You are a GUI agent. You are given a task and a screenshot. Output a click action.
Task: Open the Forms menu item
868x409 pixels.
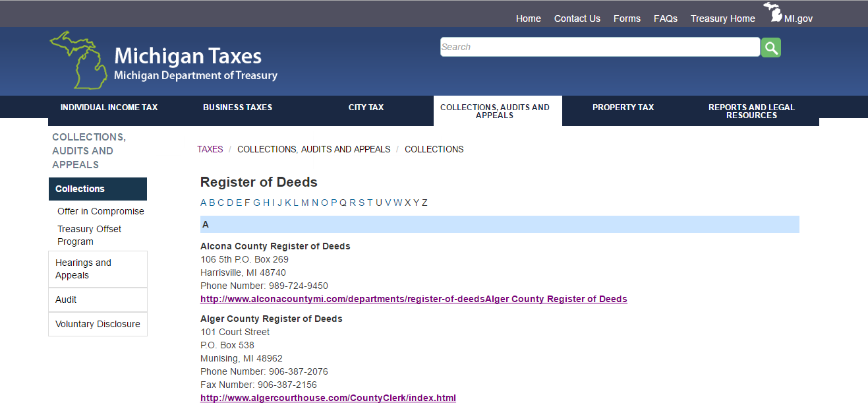[x=626, y=18]
